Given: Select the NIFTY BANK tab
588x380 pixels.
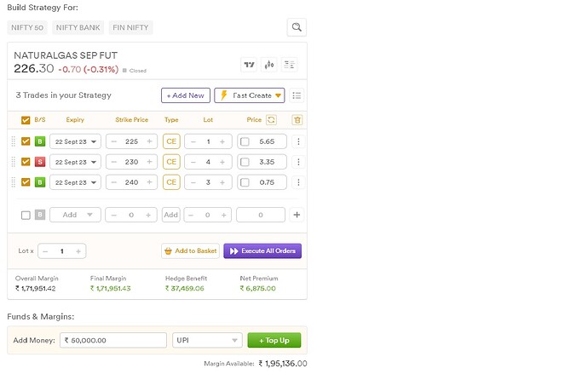Looking at the screenshot, I should [78, 27].
